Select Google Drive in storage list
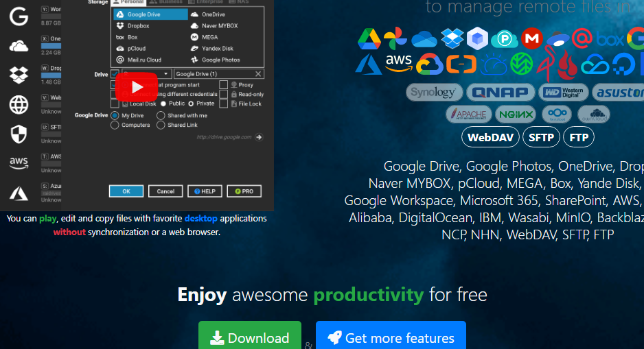 pyautogui.click(x=150, y=14)
